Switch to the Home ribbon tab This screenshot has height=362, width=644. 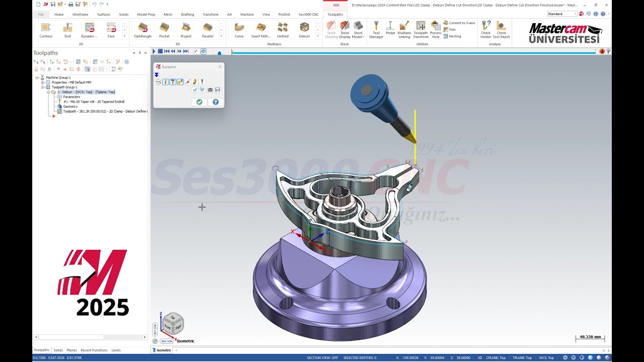[x=59, y=15]
